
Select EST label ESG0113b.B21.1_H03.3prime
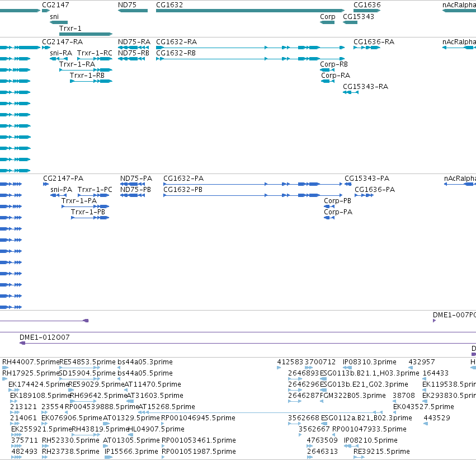pyautogui.click(x=370, y=373)
